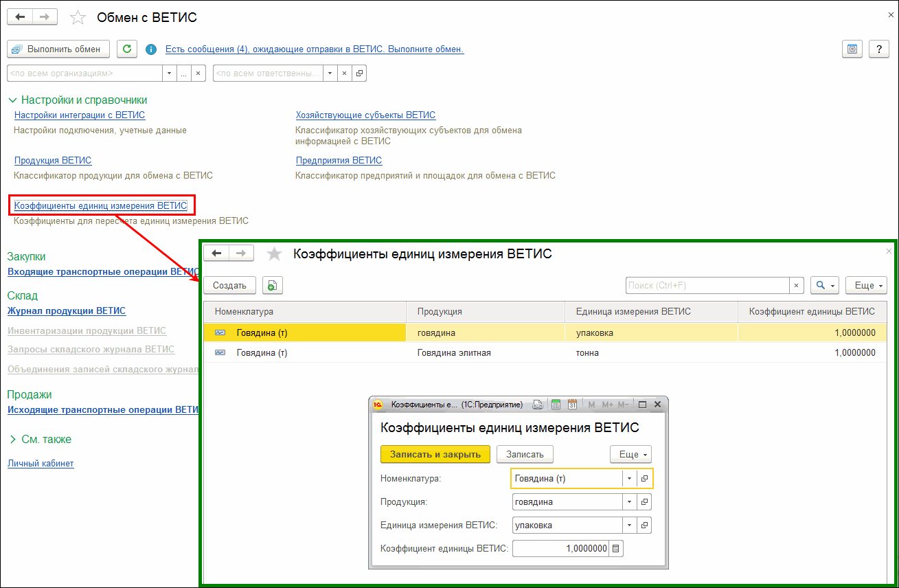Click organization filter input field
This screenshot has width=899, height=588.
pyautogui.click(x=84, y=73)
